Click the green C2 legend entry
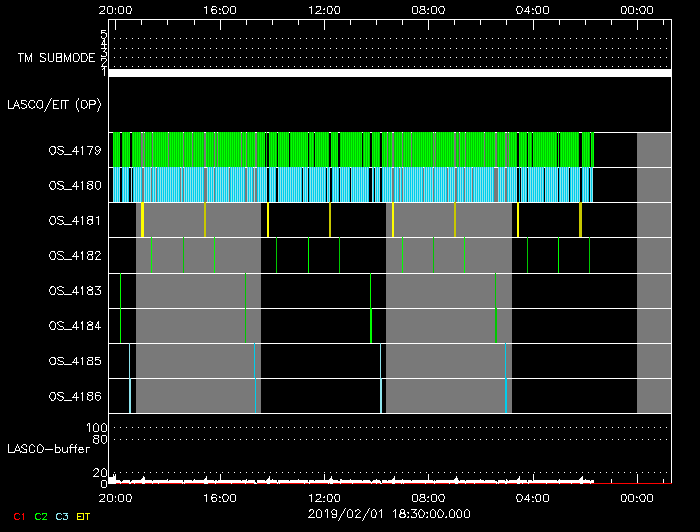700x532 pixels. pos(41,516)
